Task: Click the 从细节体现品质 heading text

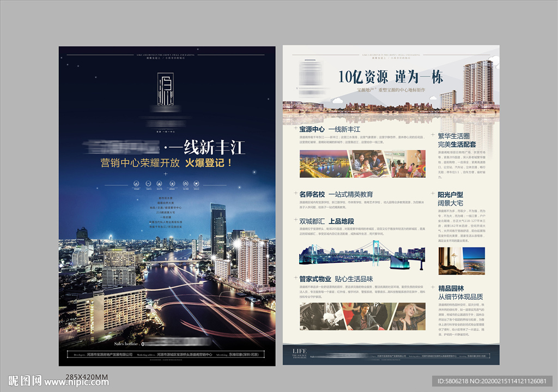Action: click(x=460, y=297)
